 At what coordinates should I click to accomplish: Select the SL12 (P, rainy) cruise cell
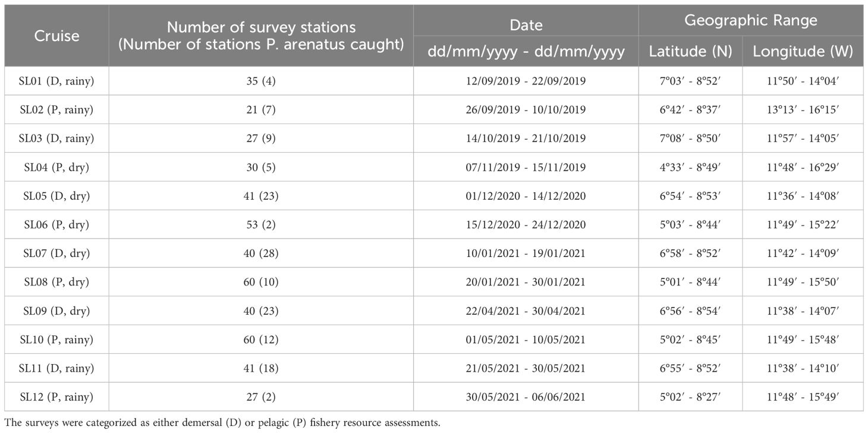click(57, 396)
